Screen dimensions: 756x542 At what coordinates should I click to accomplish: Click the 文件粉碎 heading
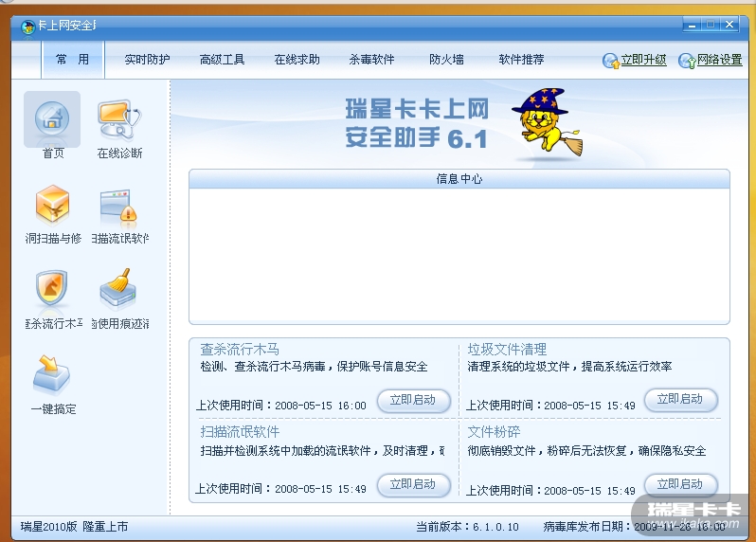pos(494,431)
